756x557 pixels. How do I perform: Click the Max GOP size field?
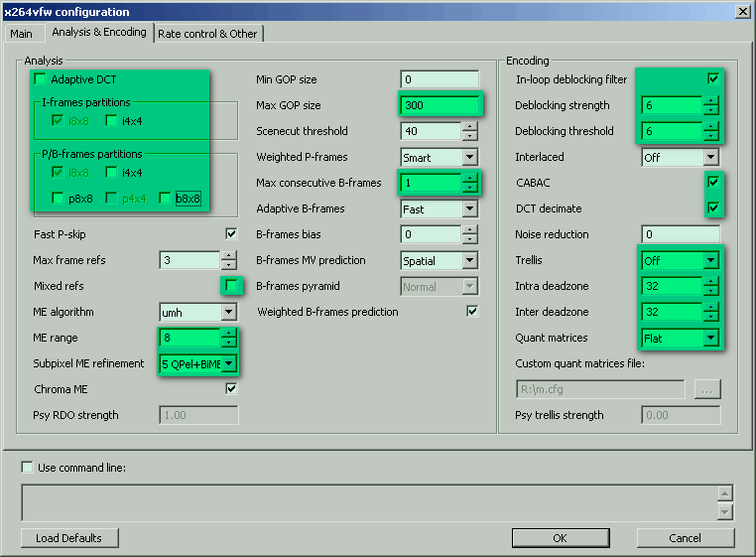pos(440,105)
